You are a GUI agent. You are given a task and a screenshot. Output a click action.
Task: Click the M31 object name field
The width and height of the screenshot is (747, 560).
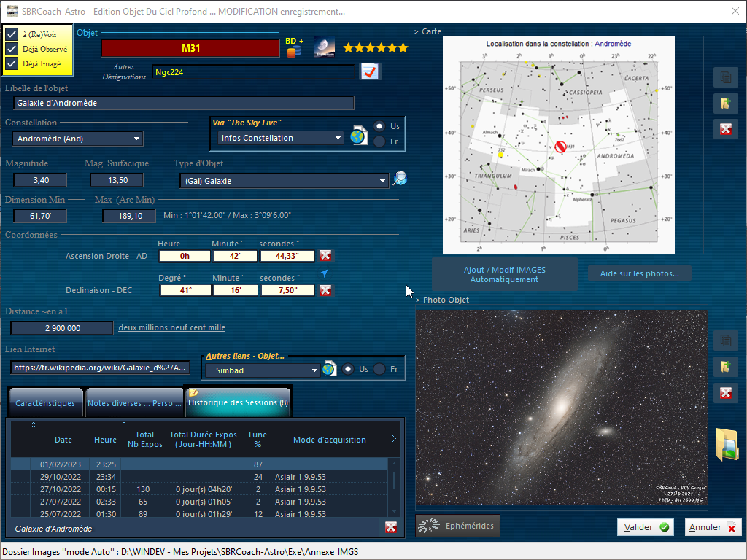pyautogui.click(x=190, y=48)
